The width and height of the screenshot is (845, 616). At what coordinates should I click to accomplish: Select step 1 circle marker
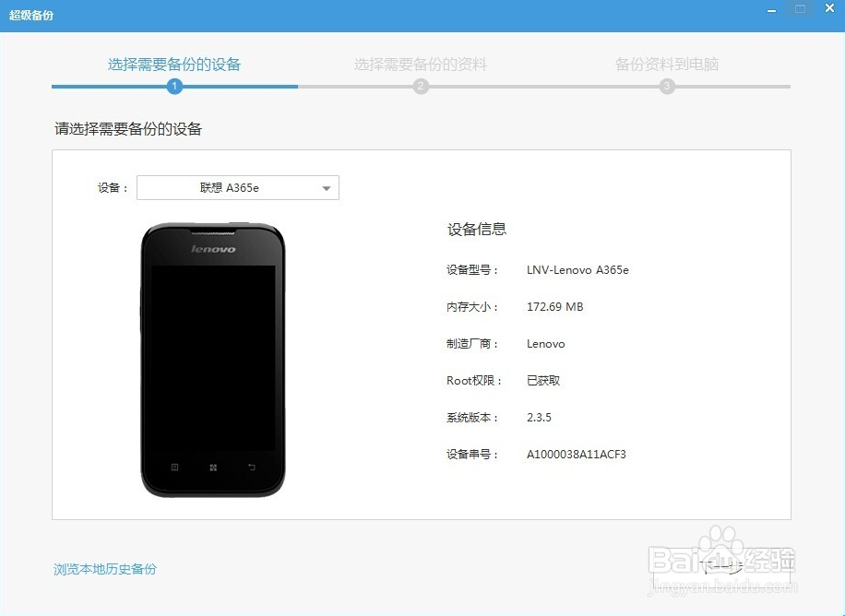click(x=174, y=87)
